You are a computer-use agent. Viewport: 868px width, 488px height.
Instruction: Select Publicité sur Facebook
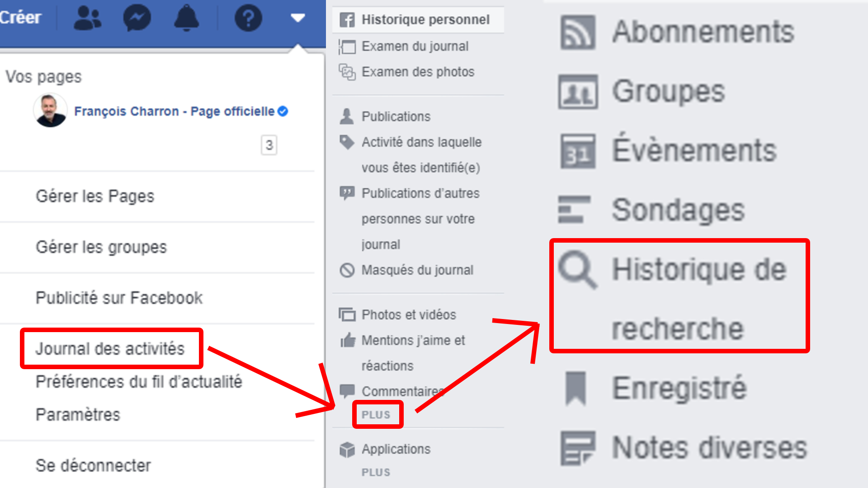pos(119,298)
